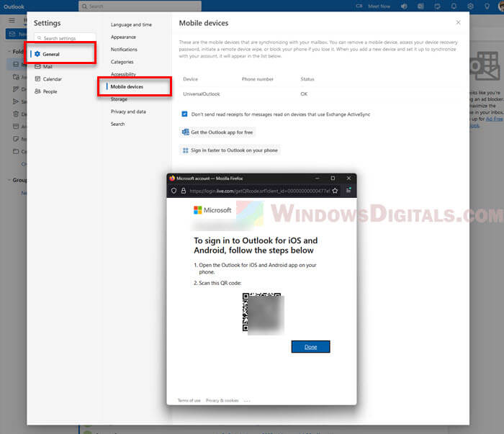Uncheck Don't send read receipts checkbox

click(184, 114)
